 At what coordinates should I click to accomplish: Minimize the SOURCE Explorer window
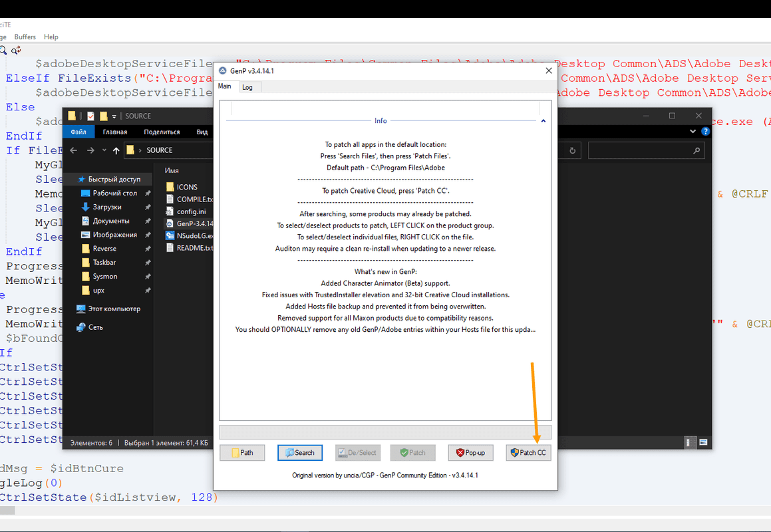[646, 116]
